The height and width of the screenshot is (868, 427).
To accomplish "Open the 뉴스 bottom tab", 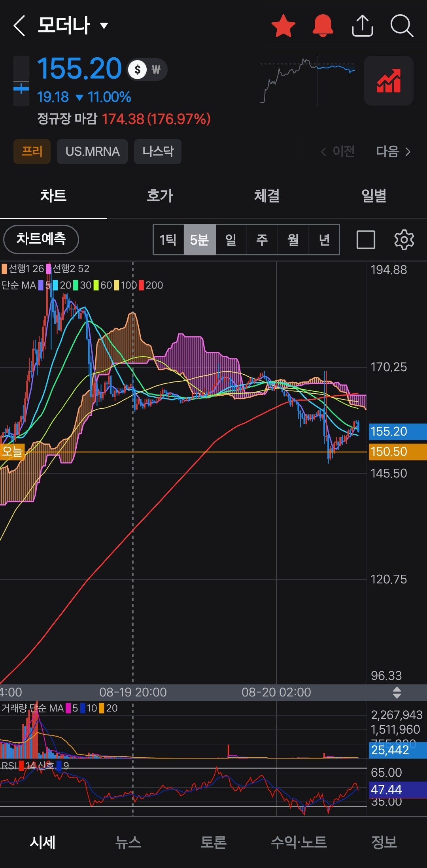I will (x=128, y=843).
